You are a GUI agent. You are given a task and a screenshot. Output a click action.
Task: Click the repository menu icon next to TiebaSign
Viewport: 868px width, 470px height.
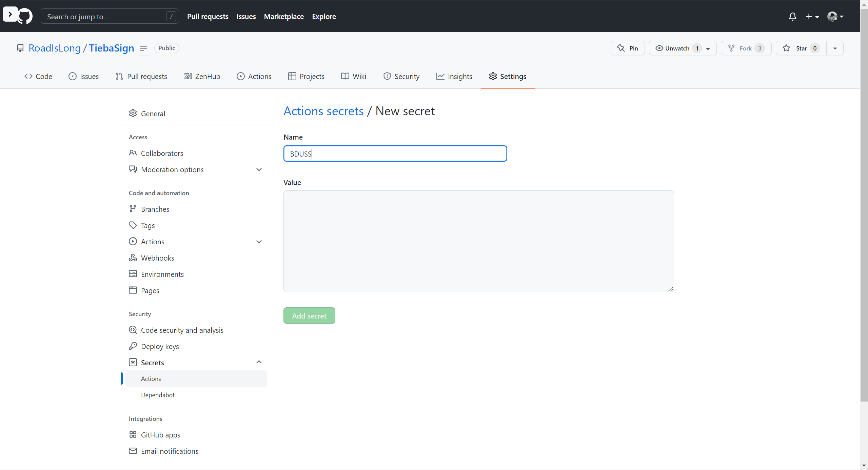(x=144, y=48)
